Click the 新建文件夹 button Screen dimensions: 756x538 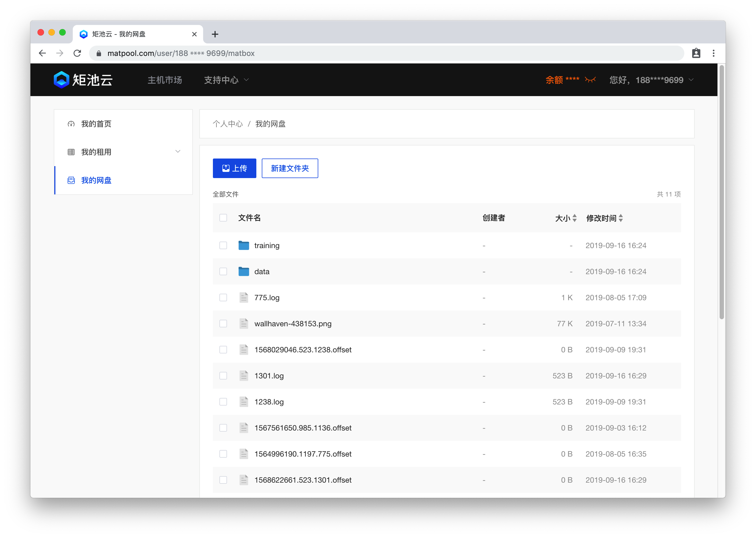[x=290, y=168]
